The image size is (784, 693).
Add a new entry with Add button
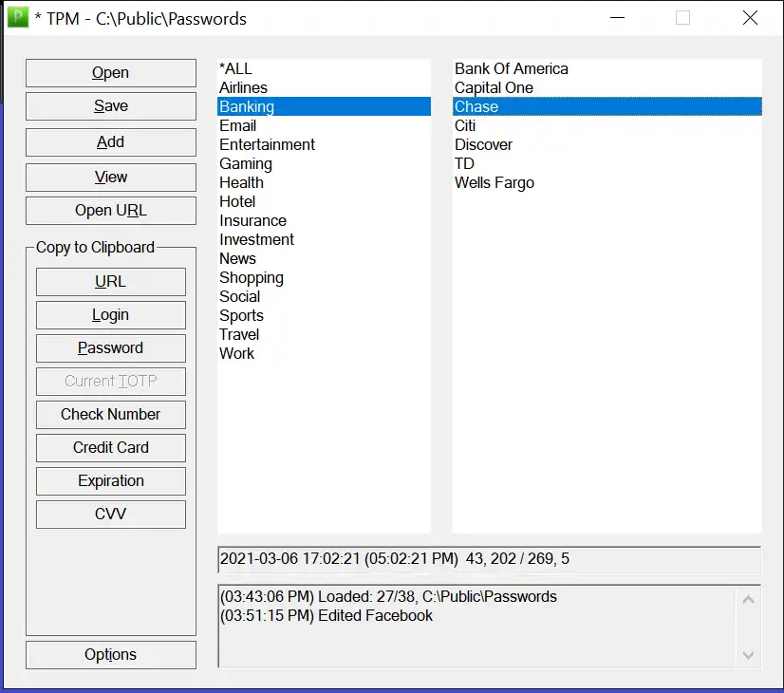pyautogui.click(x=110, y=142)
